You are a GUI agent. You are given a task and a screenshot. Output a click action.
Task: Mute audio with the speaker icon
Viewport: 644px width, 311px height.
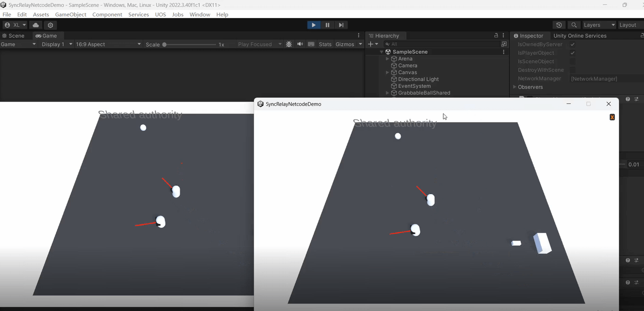[x=300, y=44]
